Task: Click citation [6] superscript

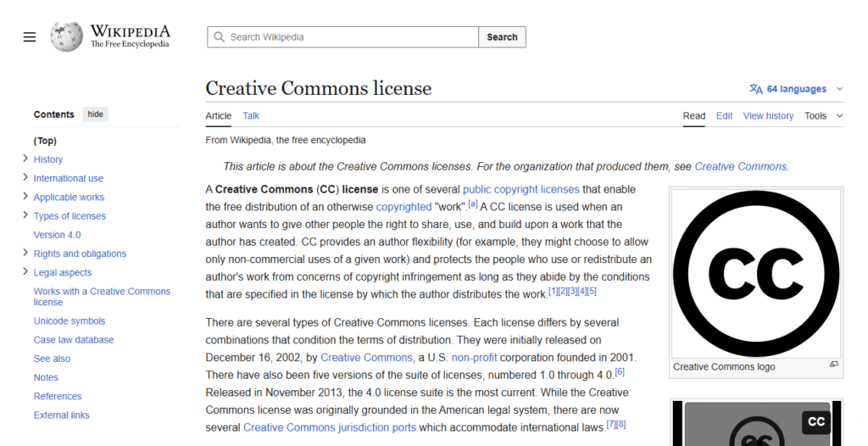Action: coord(620,372)
